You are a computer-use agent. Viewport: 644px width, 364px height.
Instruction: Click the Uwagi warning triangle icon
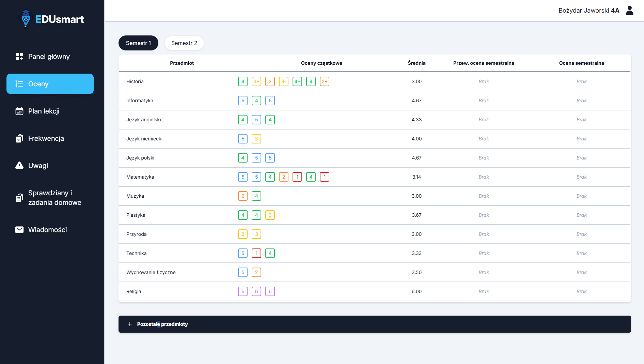tap(19, 166)
